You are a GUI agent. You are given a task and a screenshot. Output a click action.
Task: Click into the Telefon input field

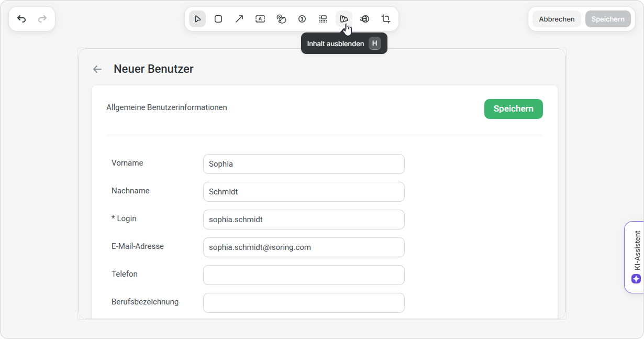click(304, 275)
